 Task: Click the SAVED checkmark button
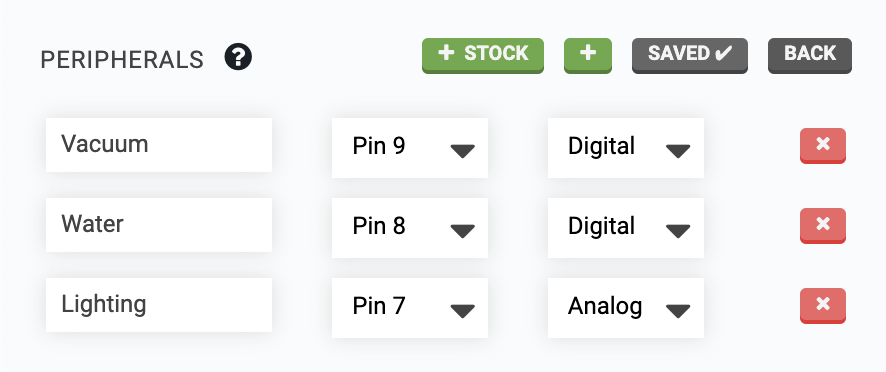pos(689,55)
